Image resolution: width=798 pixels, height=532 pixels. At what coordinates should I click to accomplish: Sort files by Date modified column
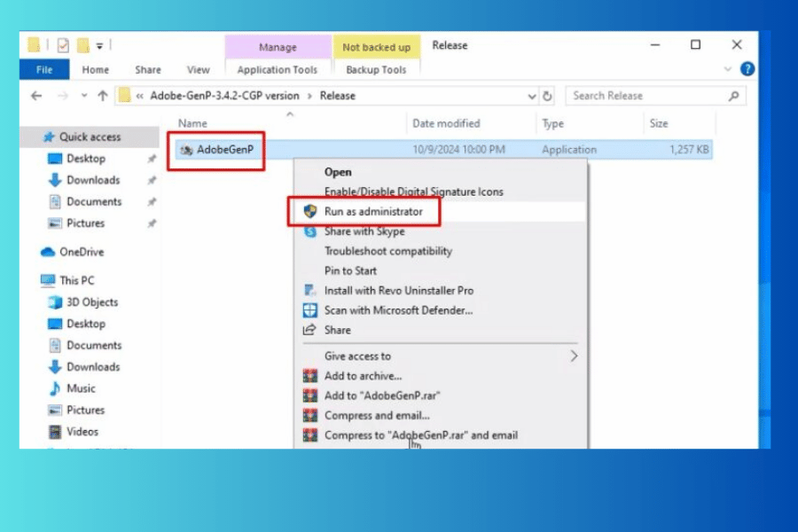coord(446,123)
